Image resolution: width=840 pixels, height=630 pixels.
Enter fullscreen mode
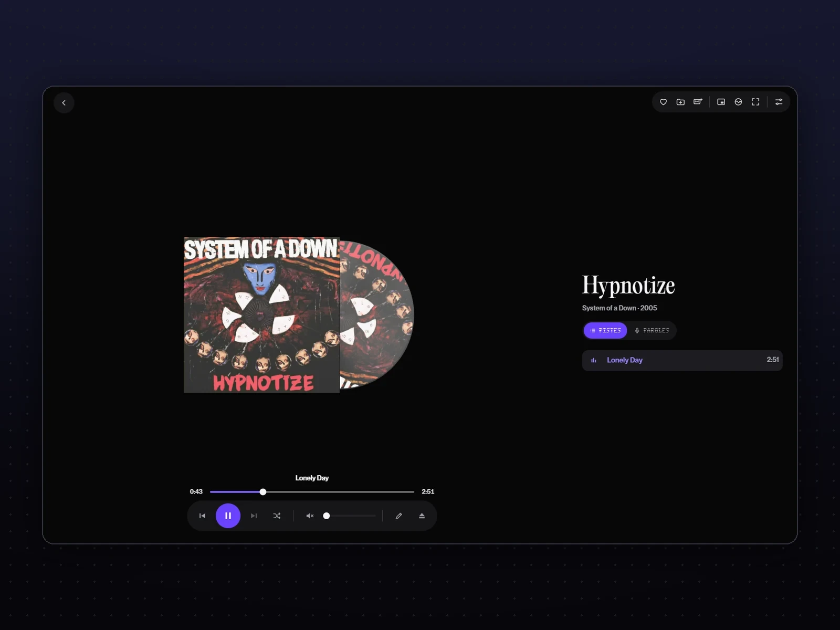coord(755,102)
